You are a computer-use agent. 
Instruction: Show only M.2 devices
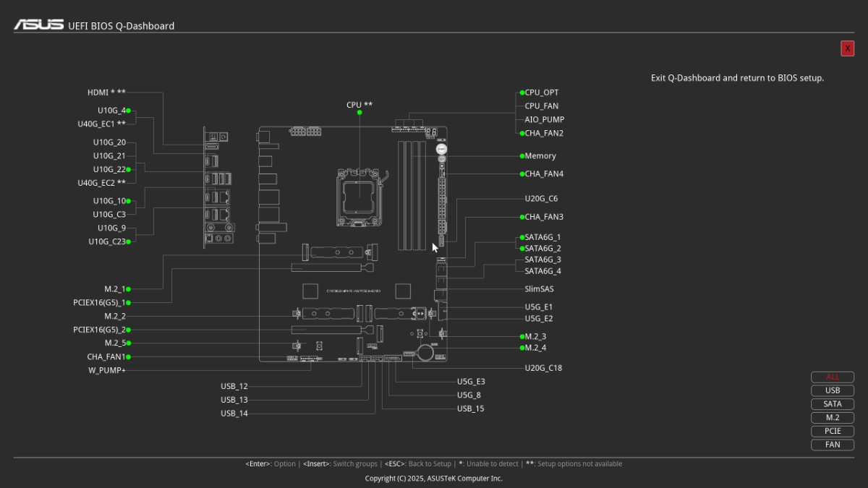pos(833,418)
